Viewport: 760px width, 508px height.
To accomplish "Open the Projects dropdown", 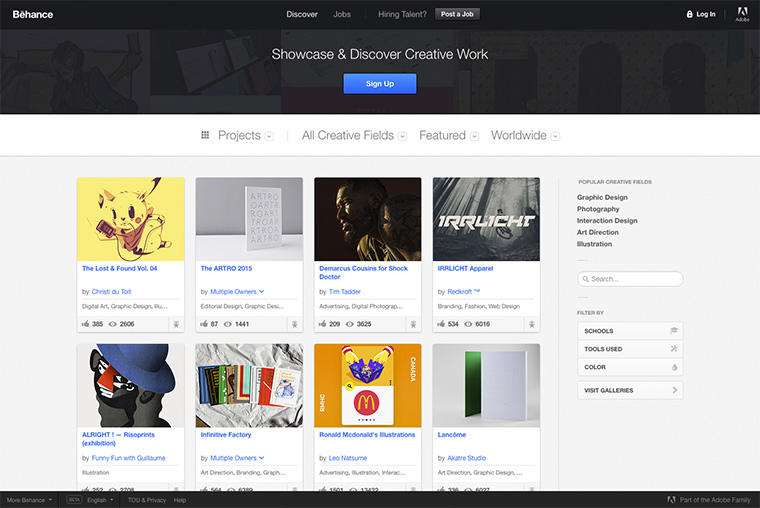I will coord(269,136).
